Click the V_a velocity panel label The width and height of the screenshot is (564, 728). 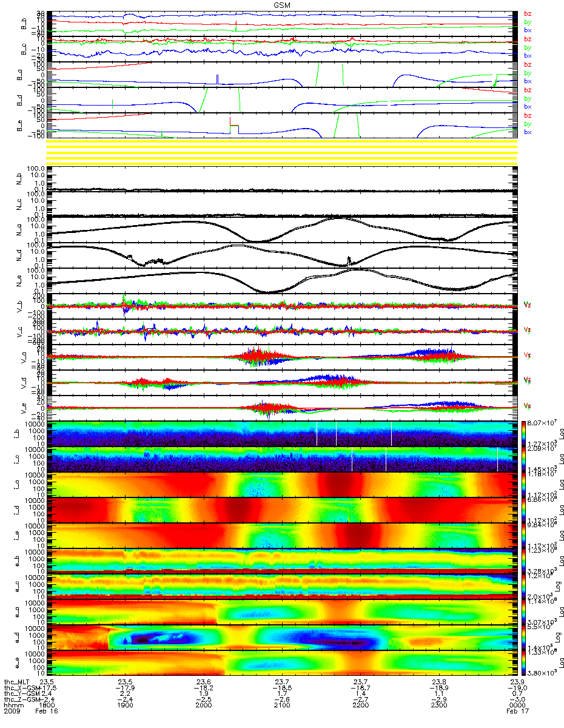24,357
